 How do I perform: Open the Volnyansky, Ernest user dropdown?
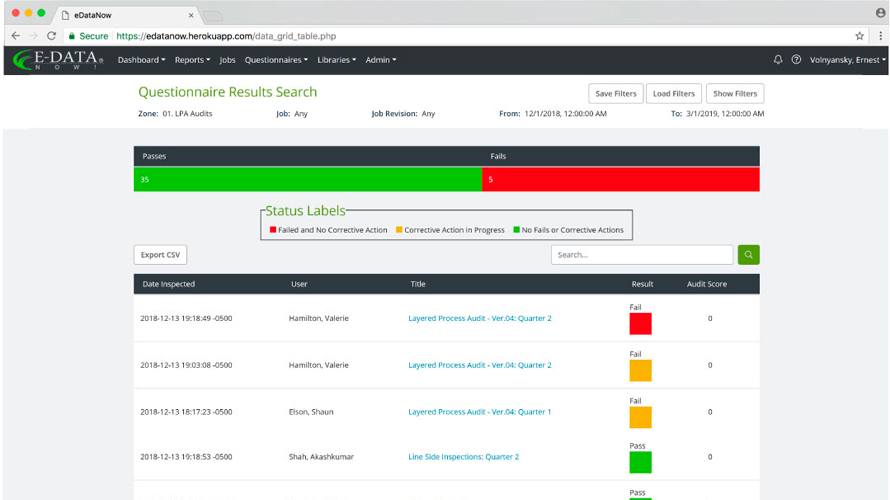[847, 60]
